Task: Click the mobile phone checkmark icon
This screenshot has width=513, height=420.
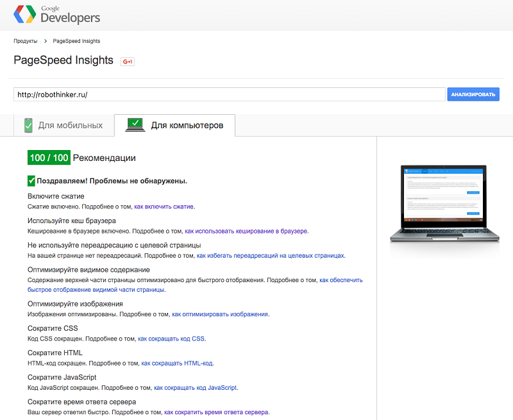Action: (x=28, y=125)
